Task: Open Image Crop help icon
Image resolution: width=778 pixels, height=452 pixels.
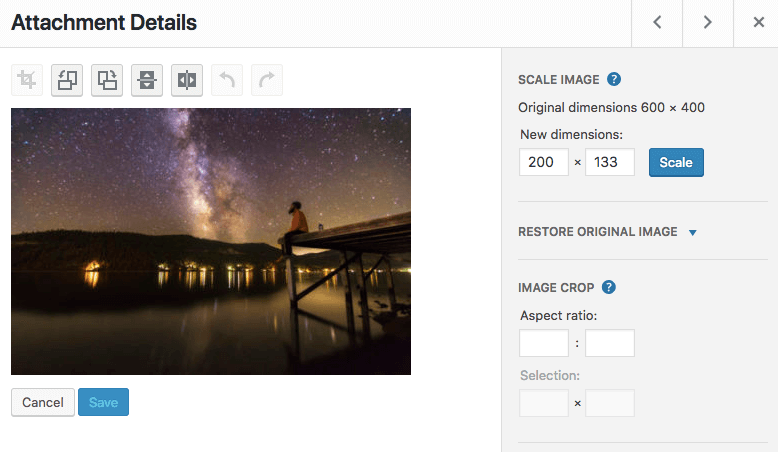Action: (608, 287)
